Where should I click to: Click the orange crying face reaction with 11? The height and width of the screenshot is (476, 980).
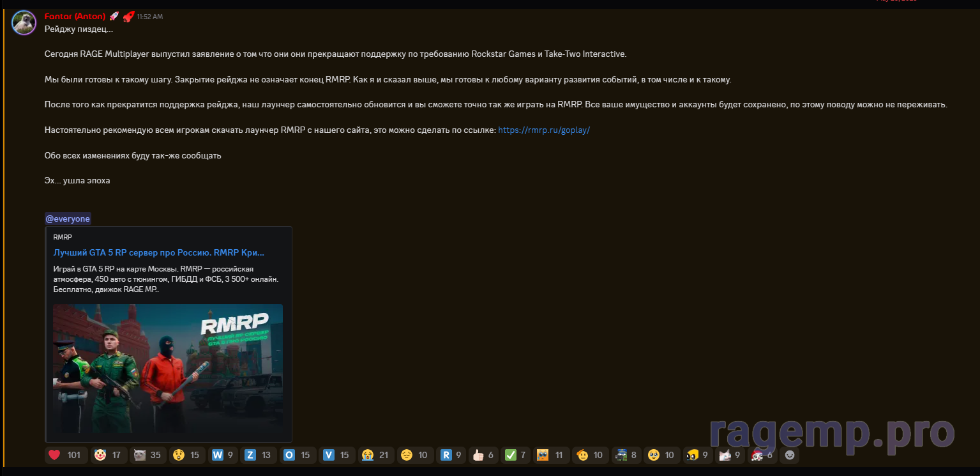click(x=551, y=455)
